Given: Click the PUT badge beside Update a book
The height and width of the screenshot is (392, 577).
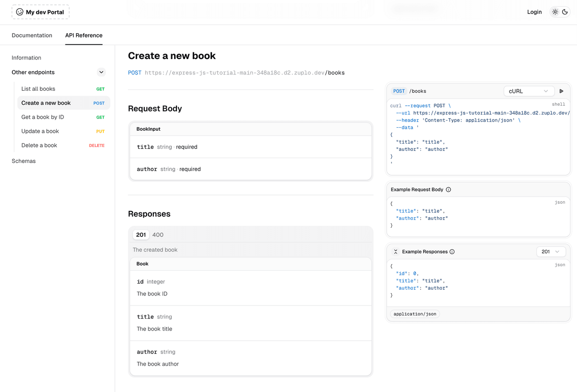Looking at the screenshot, I should pyautogui.click(x=100, y=131).
